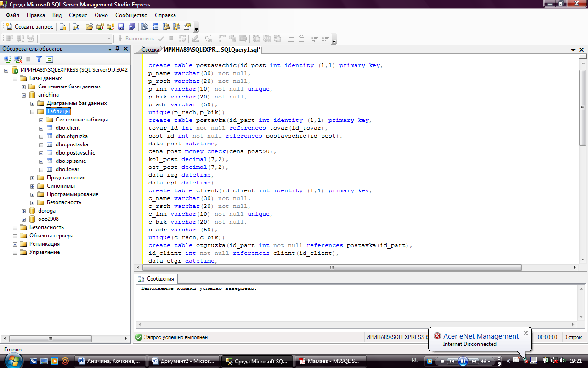Switch to the Документ2 Word taskbar button
Screen dimensions: 588x368
[183, 361]
